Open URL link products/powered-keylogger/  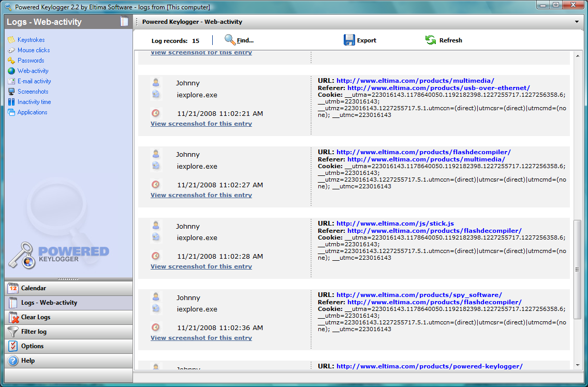(x=430, y=366)
